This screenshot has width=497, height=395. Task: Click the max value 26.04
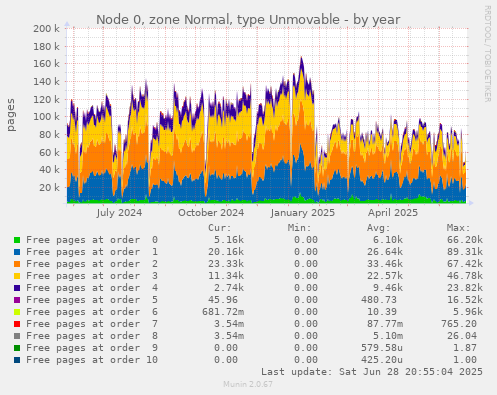pyautogui.click(x=462, y=336)
